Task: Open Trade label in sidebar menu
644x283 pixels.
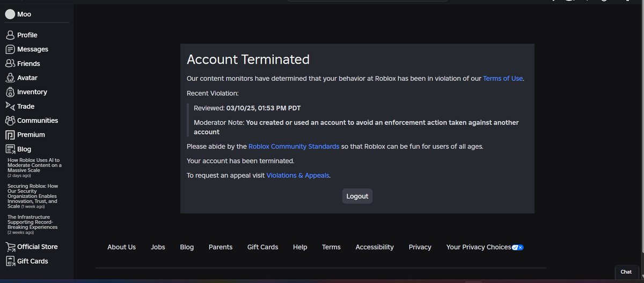Action: coord(26,106)
